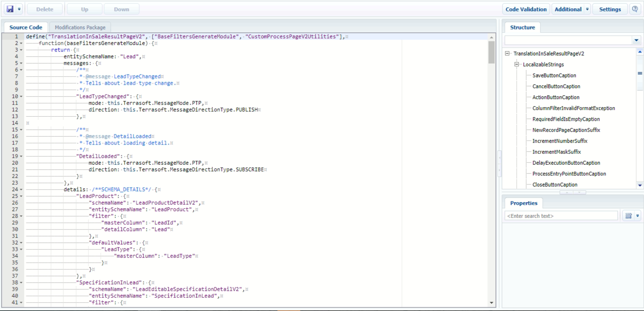Click the code editor scroll down arrow
The width and height of the screenshot is (644, 311).
(491, 303)
